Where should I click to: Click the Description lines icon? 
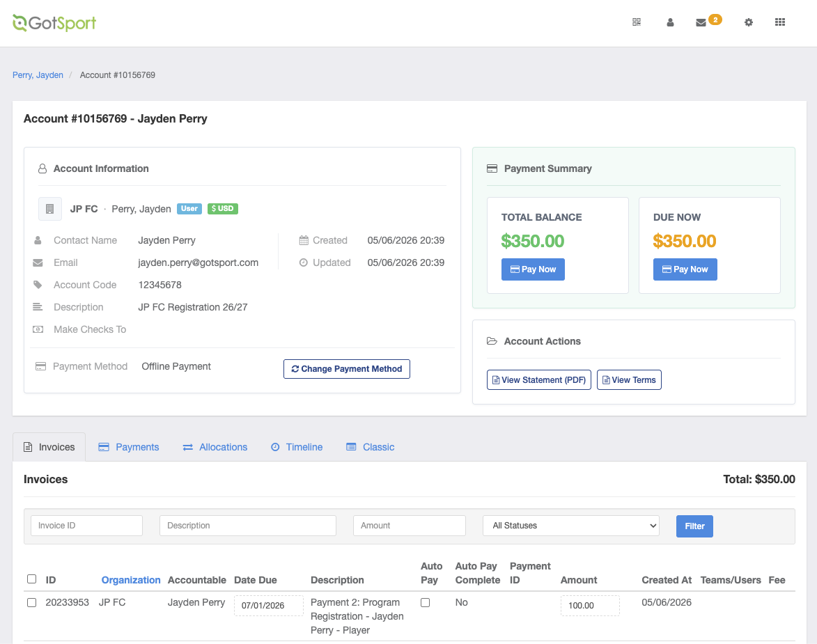pos(38,307)
